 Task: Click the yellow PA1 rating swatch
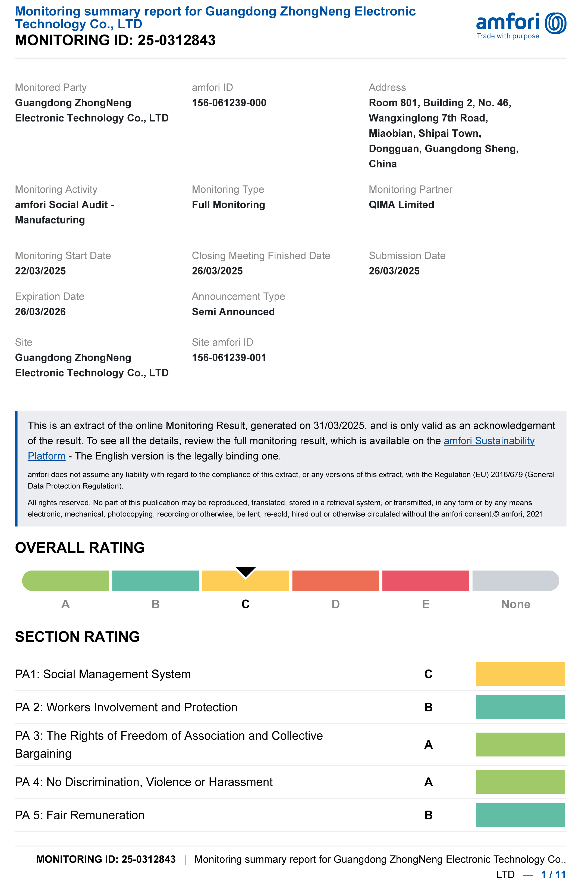pos(520,674)
